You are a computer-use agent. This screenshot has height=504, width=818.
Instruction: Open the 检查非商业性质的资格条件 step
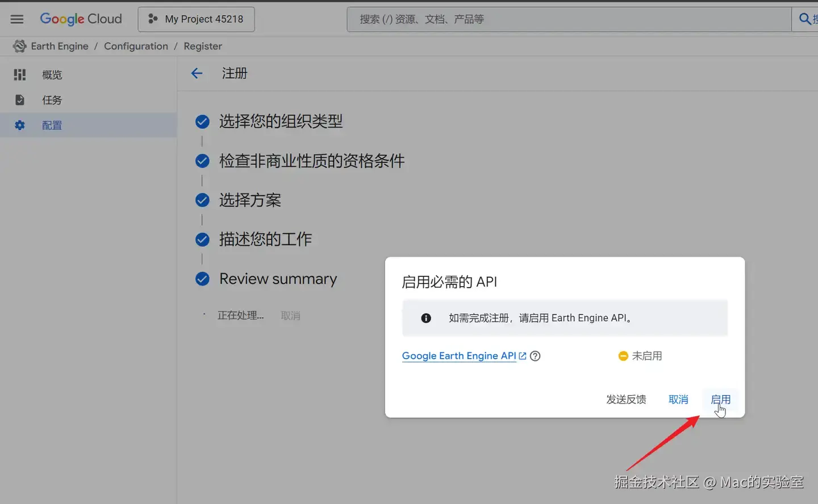[312, 161]
